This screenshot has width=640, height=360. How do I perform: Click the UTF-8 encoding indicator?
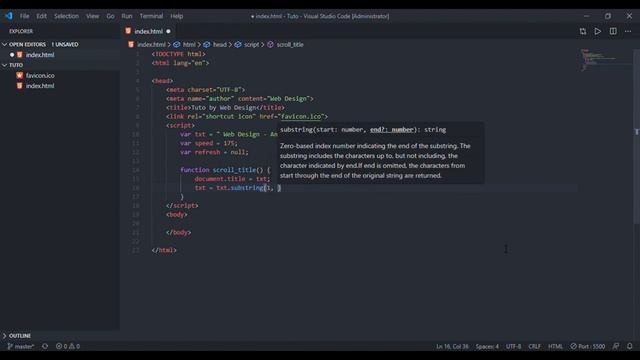[x=513, y=346]
